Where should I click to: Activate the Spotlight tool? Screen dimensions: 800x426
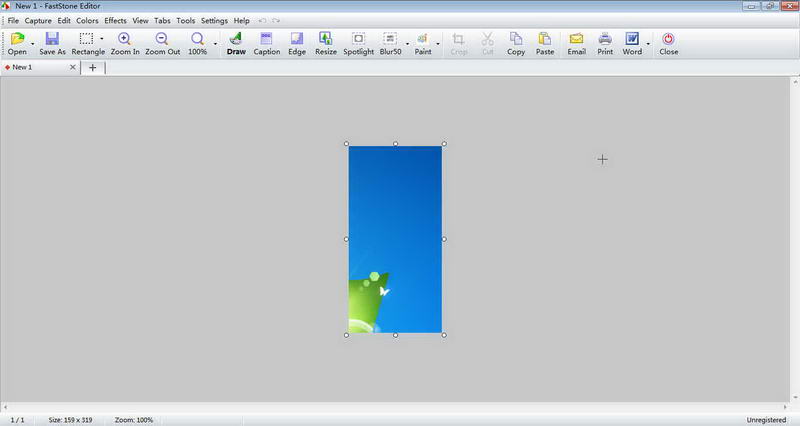(x=358, y=44)
